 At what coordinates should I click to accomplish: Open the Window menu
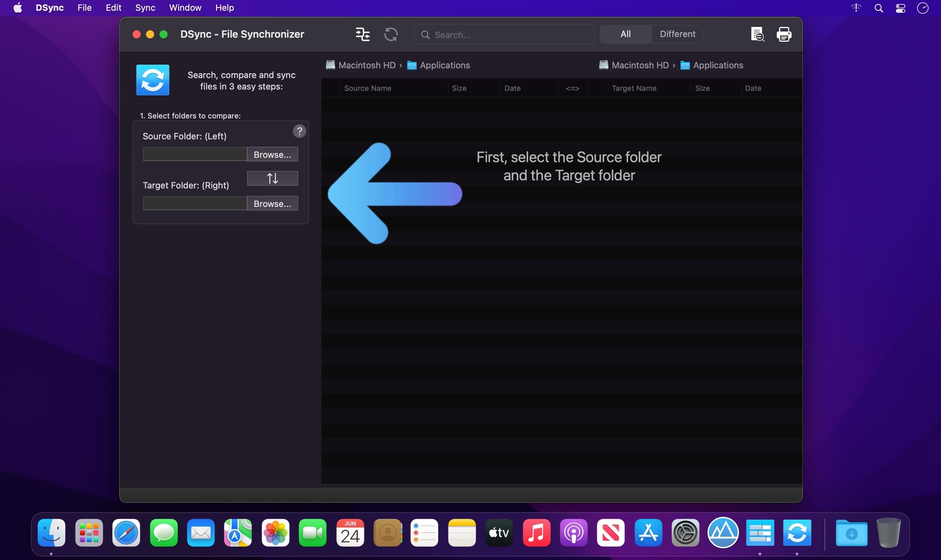coord(184,7)
